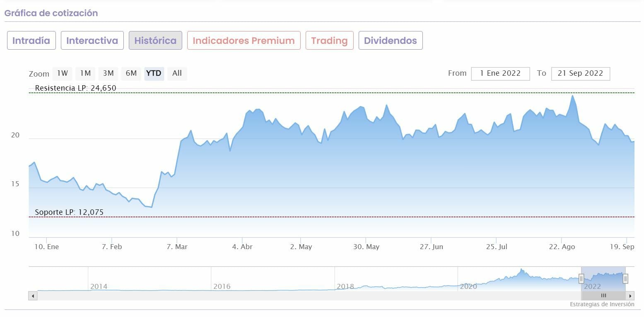Select the 3M zoom range
The width and height of the screenshot is (644, 317).
click(108, 74)
